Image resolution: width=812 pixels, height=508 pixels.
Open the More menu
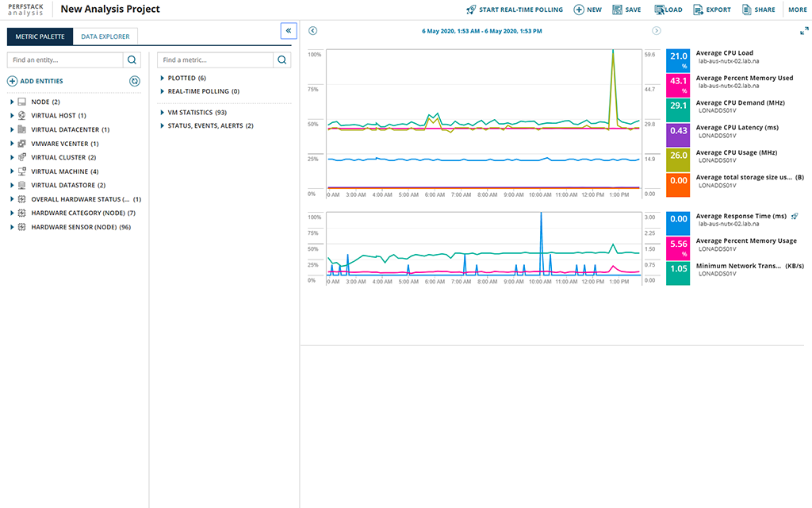[797, 10]
